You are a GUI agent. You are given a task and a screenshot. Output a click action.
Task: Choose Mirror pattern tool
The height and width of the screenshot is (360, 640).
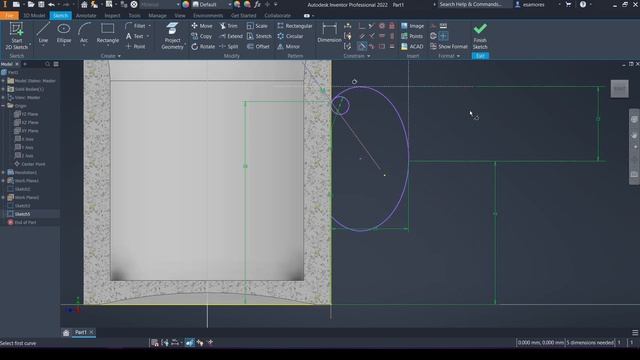(289, 47)
